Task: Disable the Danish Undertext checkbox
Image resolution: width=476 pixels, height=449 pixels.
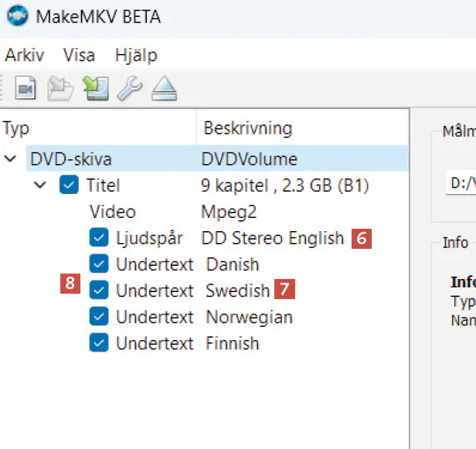Action: point(98,264)
